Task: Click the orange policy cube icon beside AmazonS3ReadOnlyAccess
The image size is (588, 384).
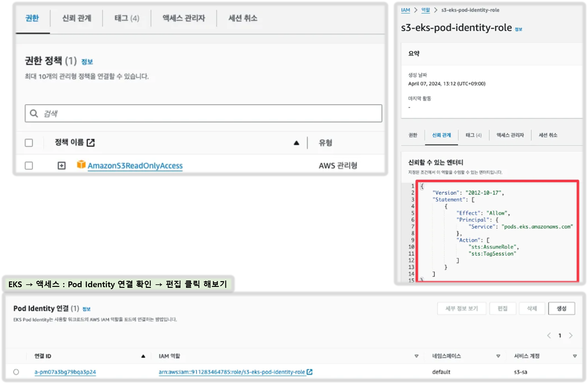Action: click(x=81, y=165)
